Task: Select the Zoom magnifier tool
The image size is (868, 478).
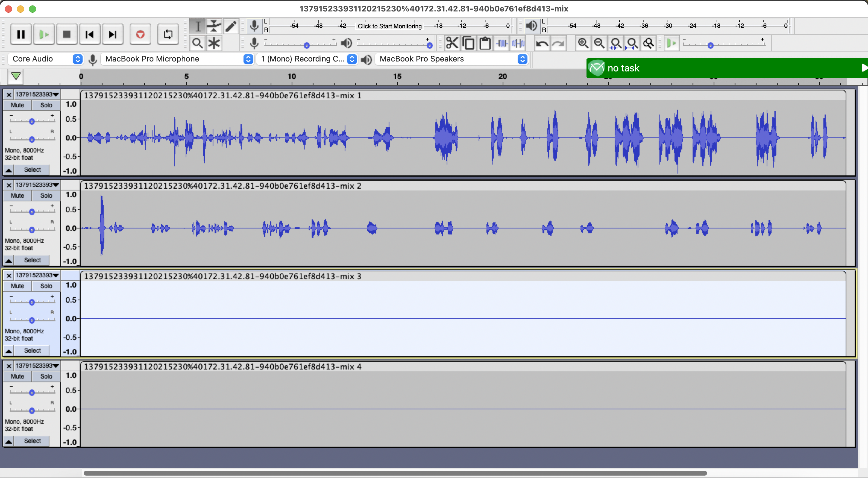Action: [x=198, y=43]
